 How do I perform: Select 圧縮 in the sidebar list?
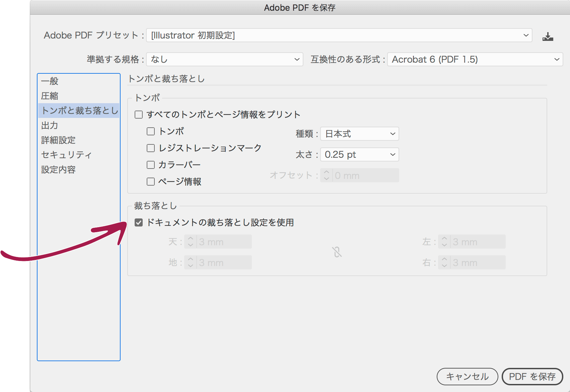pos(79,96)
